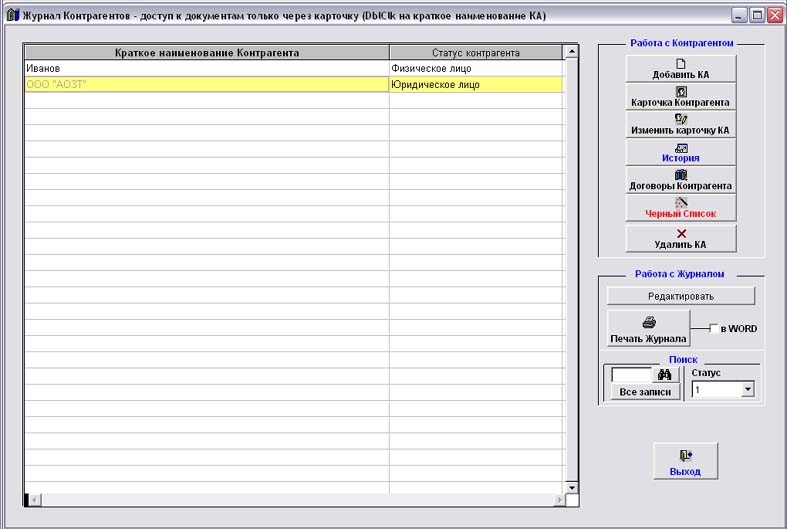This screenshot has height=529, width=787.
Task: Click Краткое наименование Контрагента column header
Action: [x=207, y=53]
